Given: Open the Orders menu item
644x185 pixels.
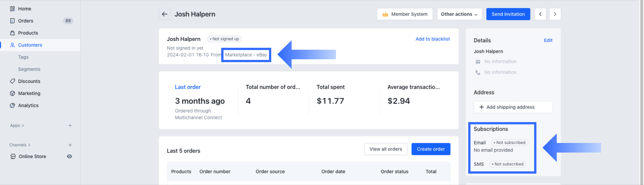Looking at the screenshot, I should click(x=26, y=21).
